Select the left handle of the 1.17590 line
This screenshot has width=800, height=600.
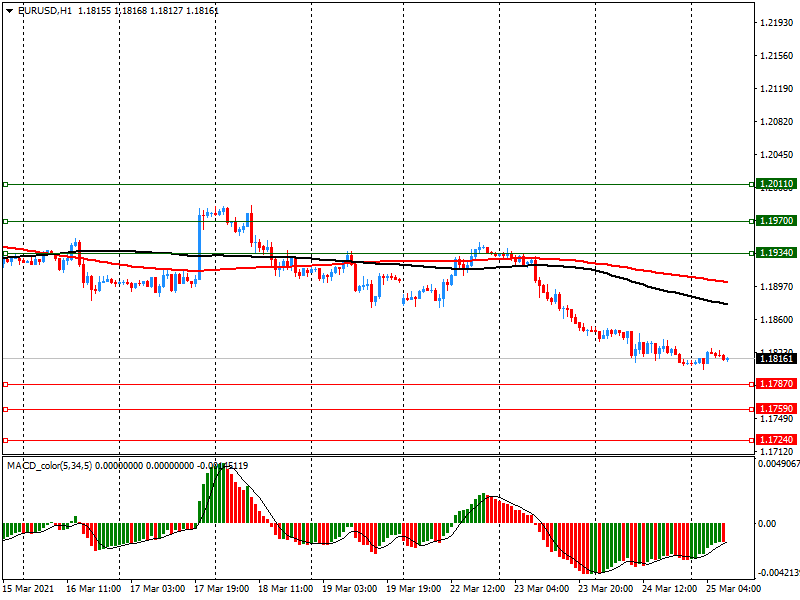click(x=5, y=409)
